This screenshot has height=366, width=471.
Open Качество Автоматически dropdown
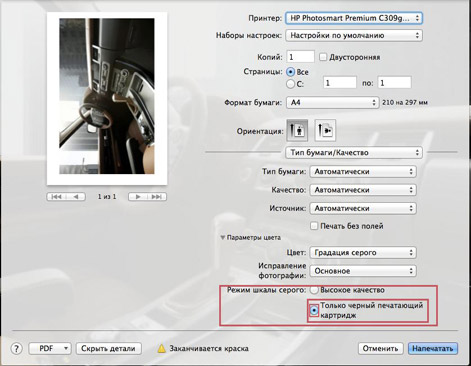[363, 190]
